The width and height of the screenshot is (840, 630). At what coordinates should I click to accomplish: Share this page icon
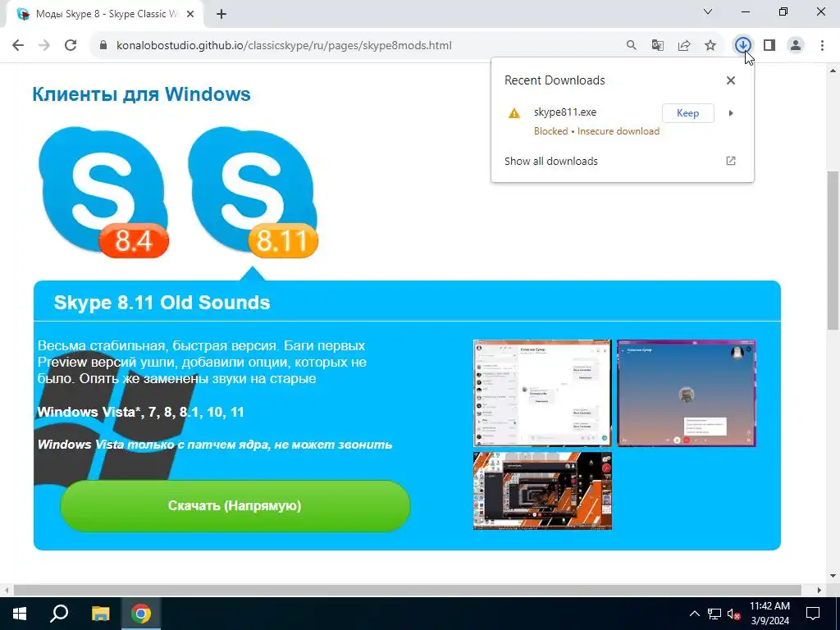click(684, 46)
